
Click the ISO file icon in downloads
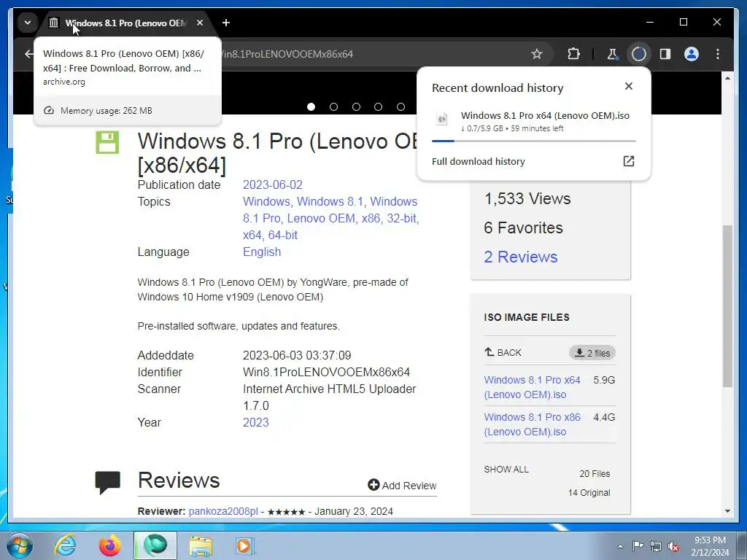coord(442,119)
